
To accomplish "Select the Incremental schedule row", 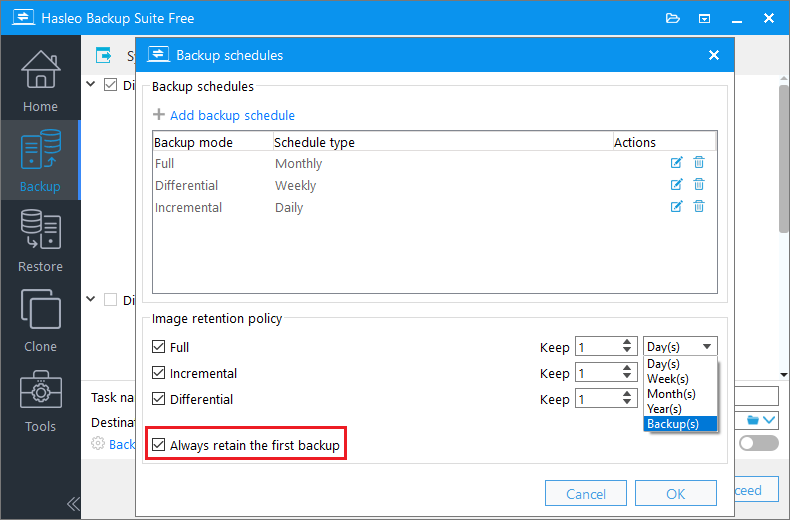I will (x=434, y=208).
